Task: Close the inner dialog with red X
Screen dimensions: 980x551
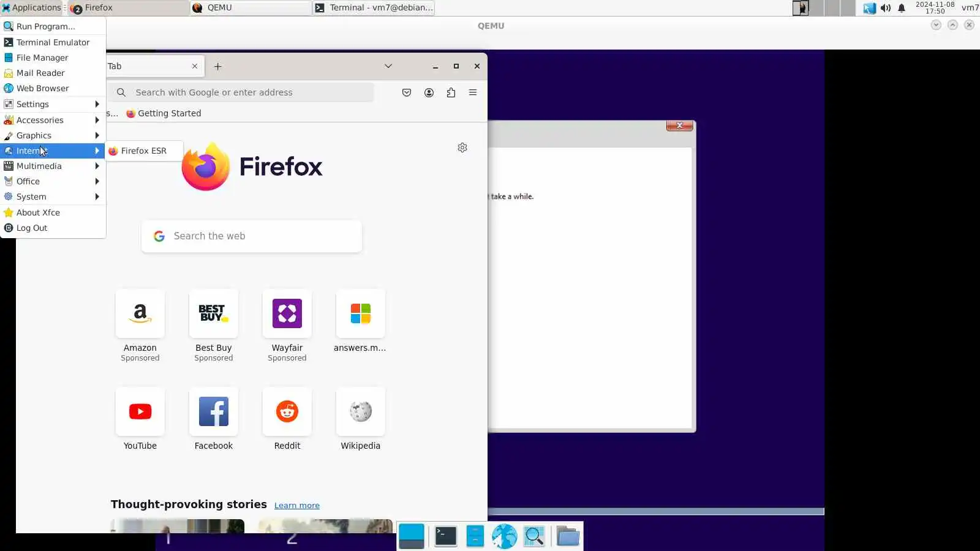Action: click(680, 126)
